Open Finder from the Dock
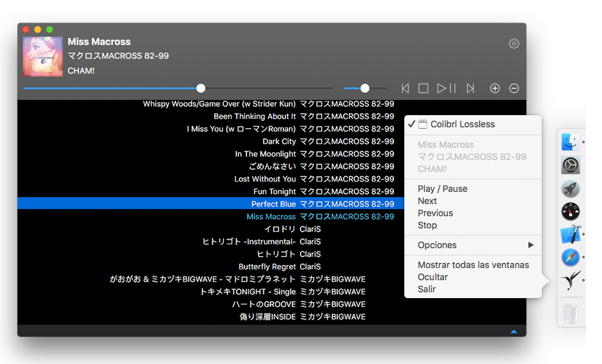Viewport: 602px width, 364px height. (x=570, y=142)
